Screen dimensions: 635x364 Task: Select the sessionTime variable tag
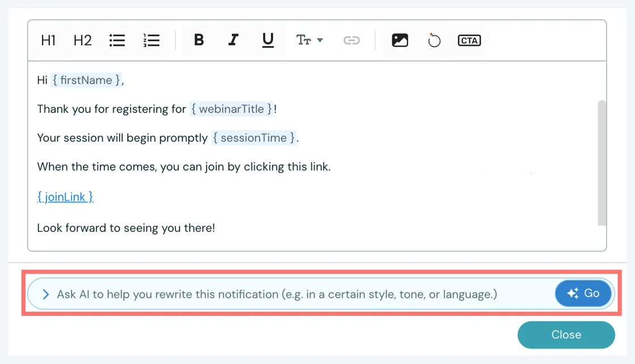254,138
